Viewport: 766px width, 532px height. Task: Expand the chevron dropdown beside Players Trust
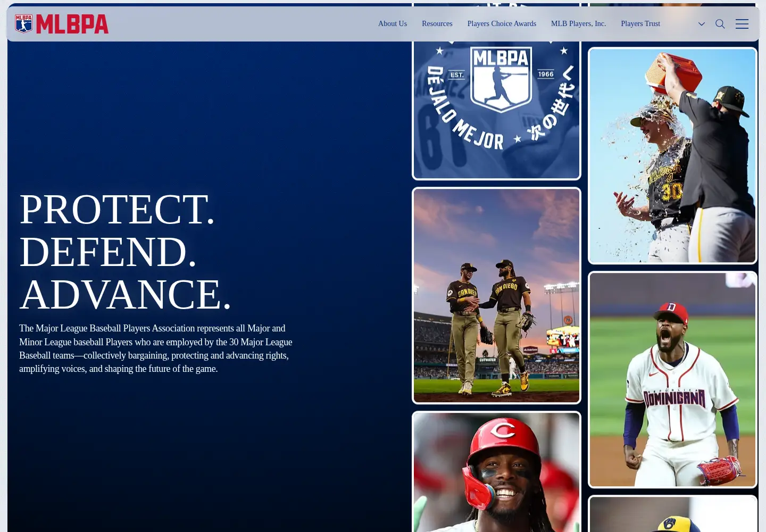pos(702,24)
